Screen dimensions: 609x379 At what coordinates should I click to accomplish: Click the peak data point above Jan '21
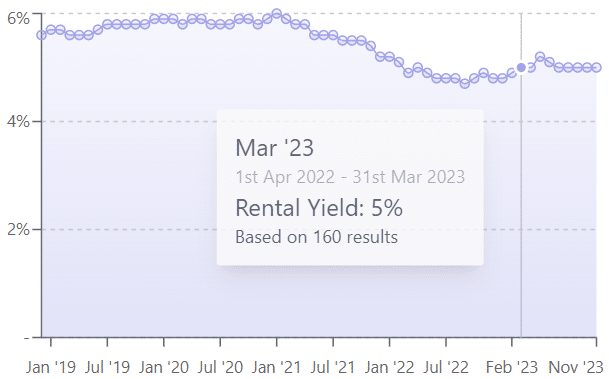[x=277, y=14]
